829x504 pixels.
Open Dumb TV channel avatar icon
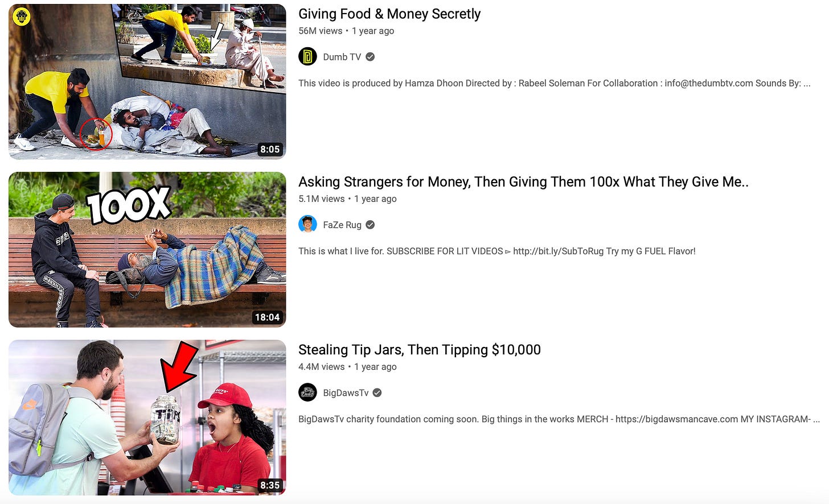307,57
